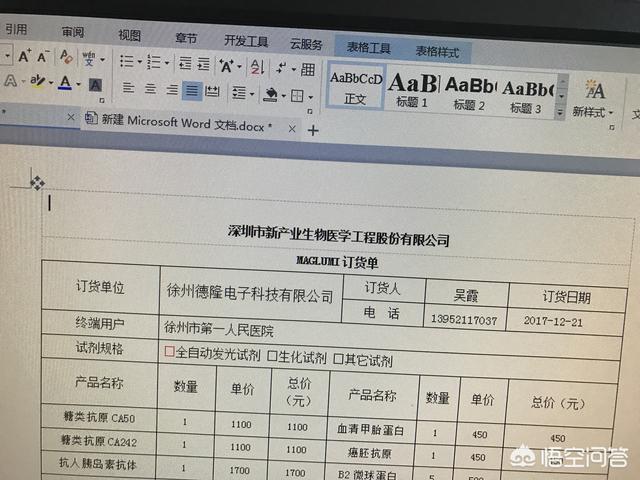The image size is (640, 480).
Task: Open paragraph marks dropdown arrow
Action: (293, 70)
